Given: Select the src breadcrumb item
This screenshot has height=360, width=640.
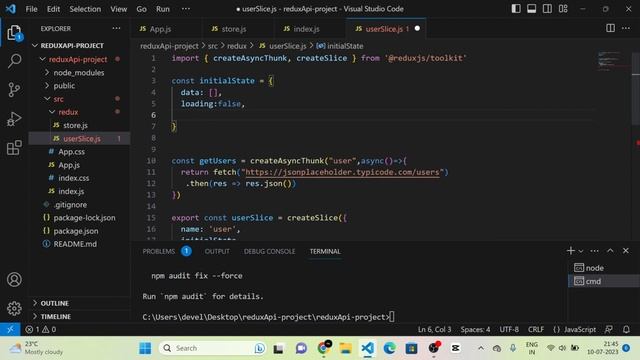Looking at the screenshot, I should click(x=213, y=46).
